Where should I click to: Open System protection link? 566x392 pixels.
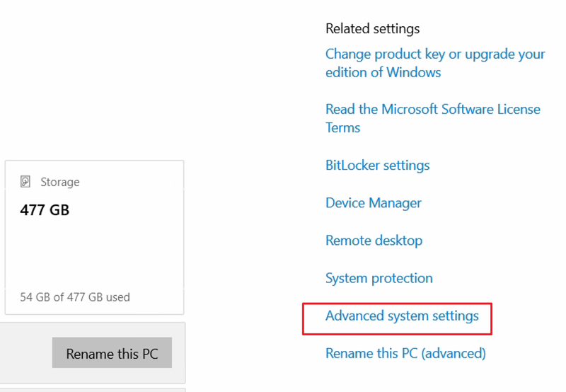click(x=379, y=278)
